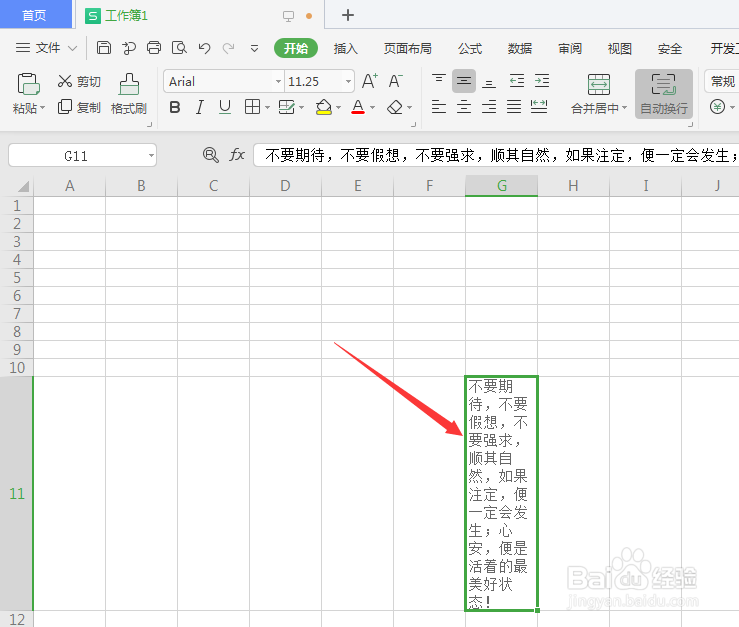Click the Merge and Center icon

599,85
